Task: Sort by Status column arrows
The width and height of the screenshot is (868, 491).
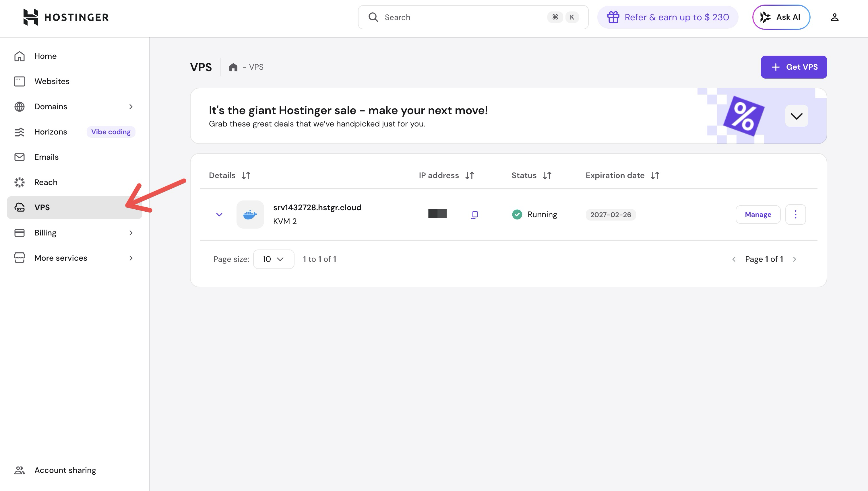Action: pos(547,175)
